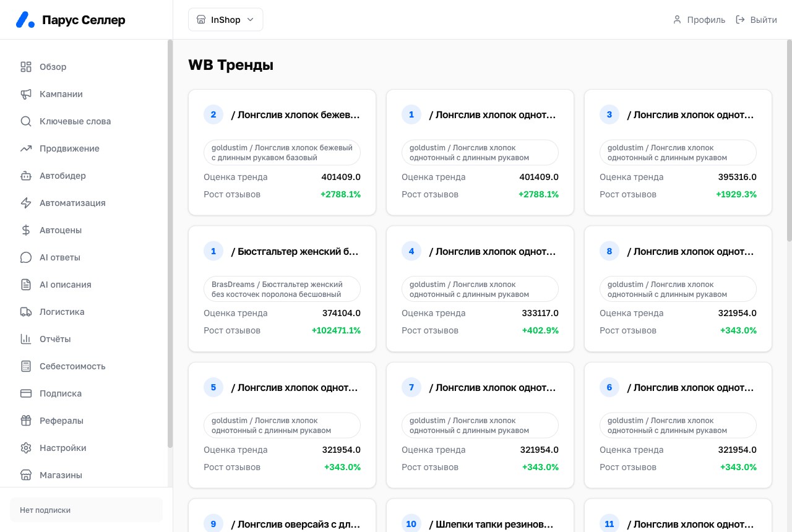The image size is (792, 532).
Task: Click the Выйти logout button
Action: pyautogui.click(x=756, y=20)
